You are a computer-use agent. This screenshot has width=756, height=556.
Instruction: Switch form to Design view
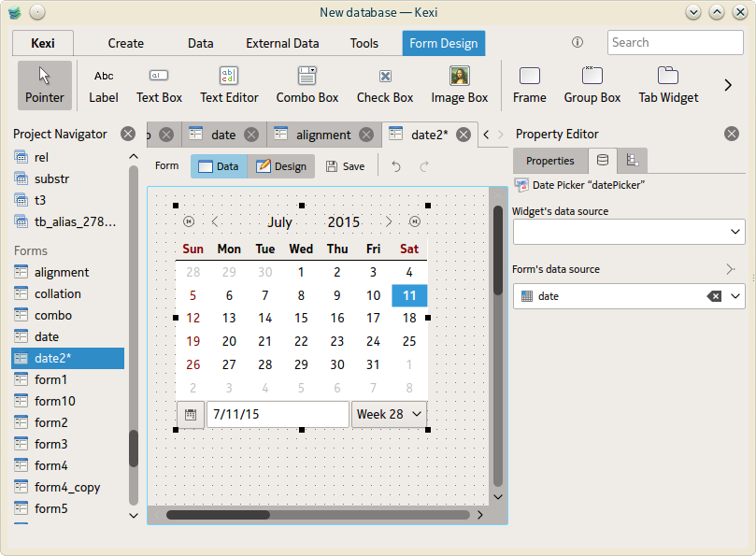(x=281, y=166)
